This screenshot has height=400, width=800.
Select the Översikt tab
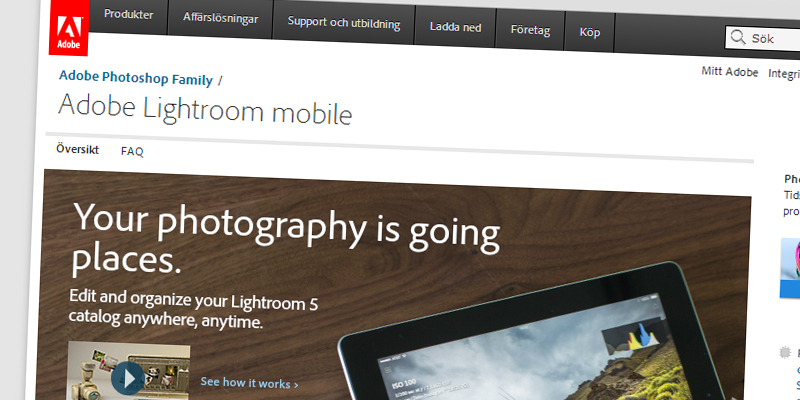pos(78,149)
